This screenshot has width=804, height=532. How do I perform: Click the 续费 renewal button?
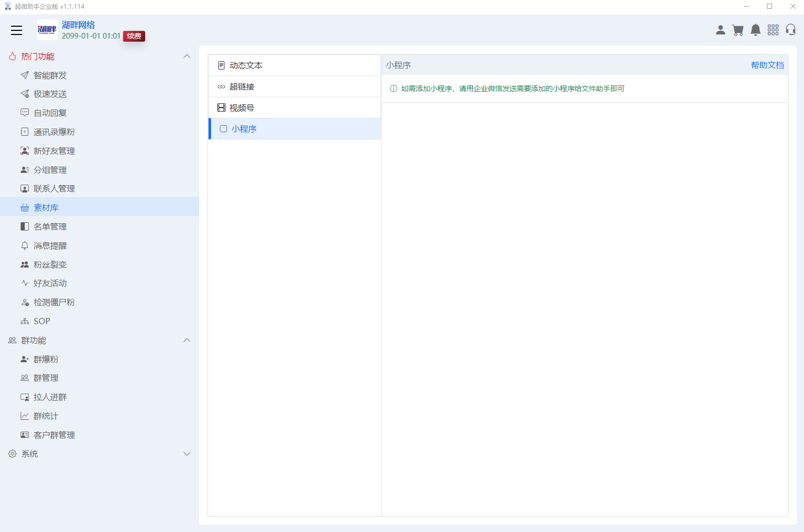point(134,36)
